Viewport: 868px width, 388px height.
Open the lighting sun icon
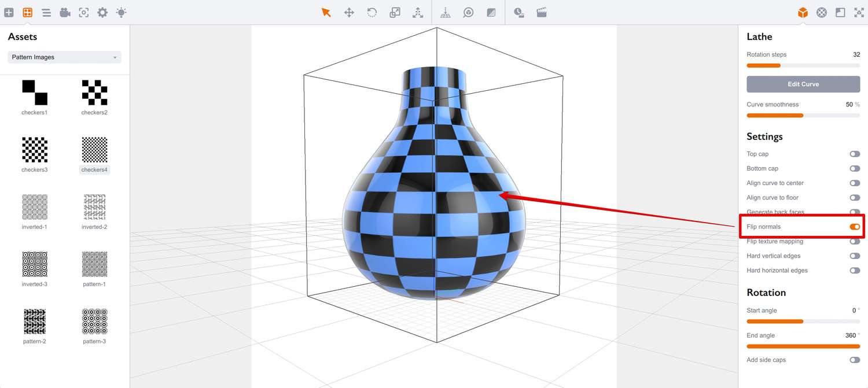[121, 12]
